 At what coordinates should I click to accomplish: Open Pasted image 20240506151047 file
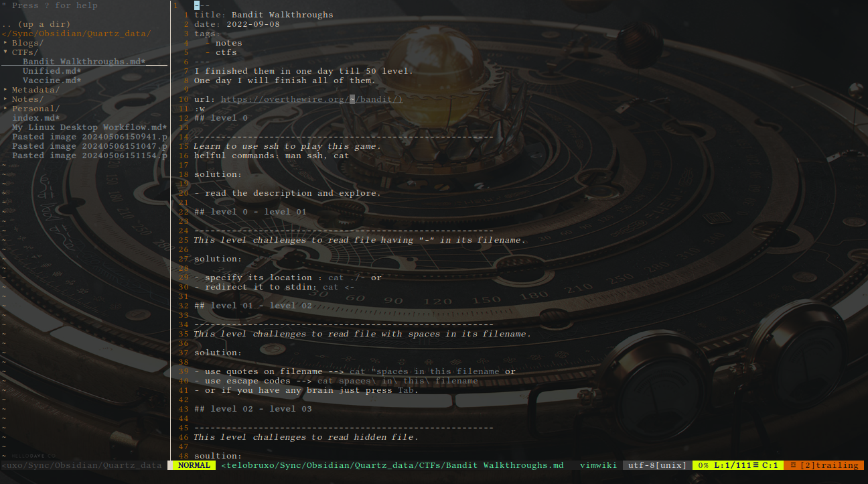pyautogui.click(x=90, y=146)
